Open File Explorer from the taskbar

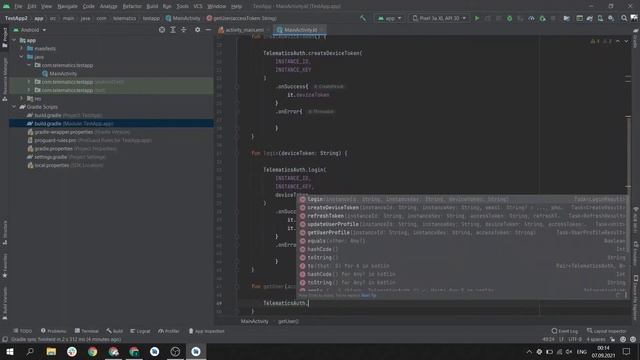click(x=51, y=351)
